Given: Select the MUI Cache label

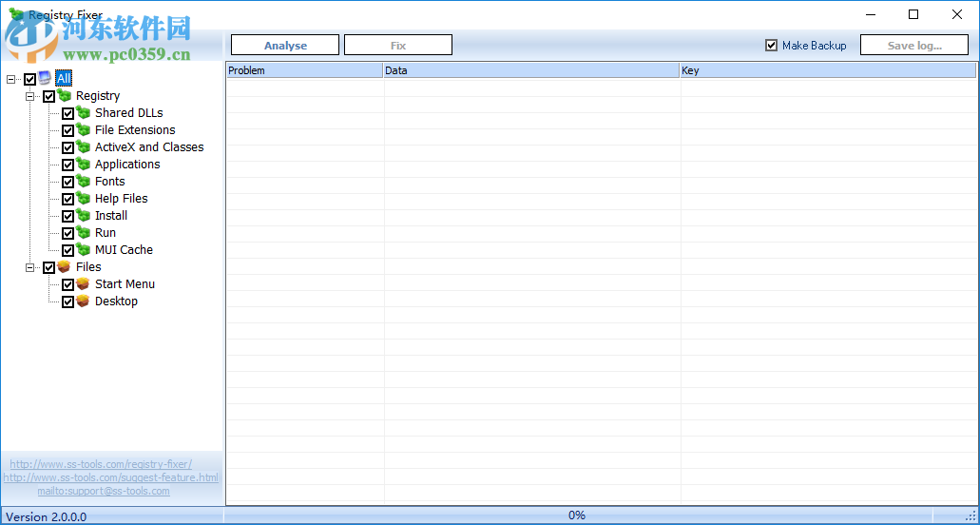Looking at the screenshot, I should (x=124, y=249).
